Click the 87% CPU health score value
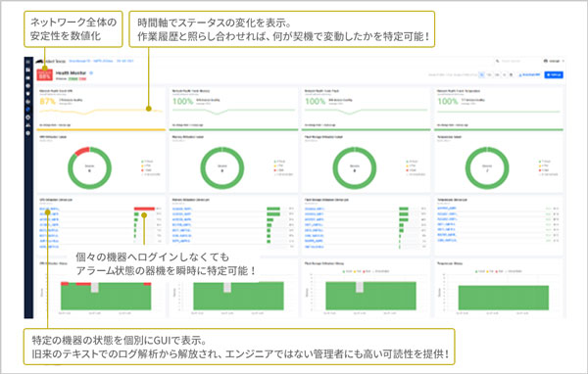The height and width of the screenshot is (374, 588). click(48, 101)
